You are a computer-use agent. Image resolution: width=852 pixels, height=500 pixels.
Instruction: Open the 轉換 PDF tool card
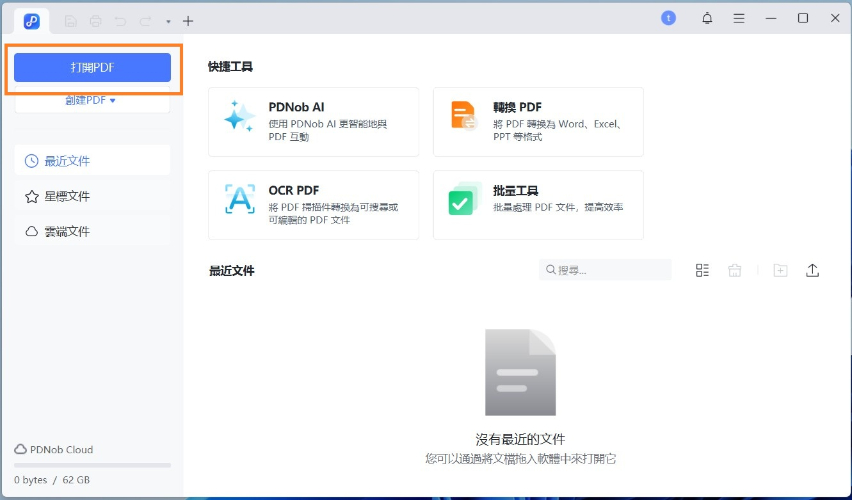[x=538, y=122]
